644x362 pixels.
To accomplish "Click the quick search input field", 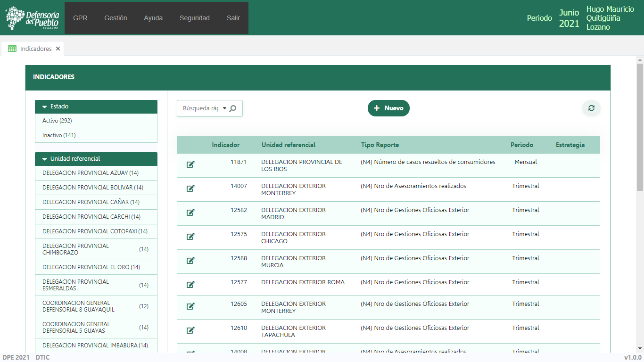I will coord(200,108).
